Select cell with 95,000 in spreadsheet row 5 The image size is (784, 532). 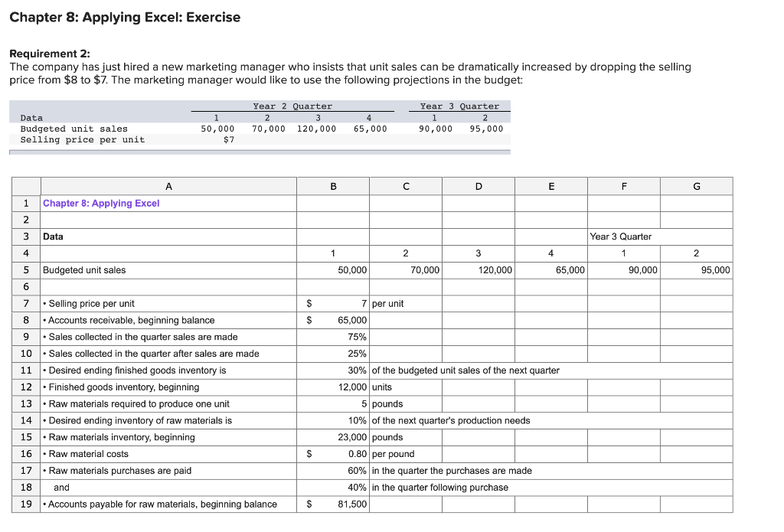(x=697, y=270)
